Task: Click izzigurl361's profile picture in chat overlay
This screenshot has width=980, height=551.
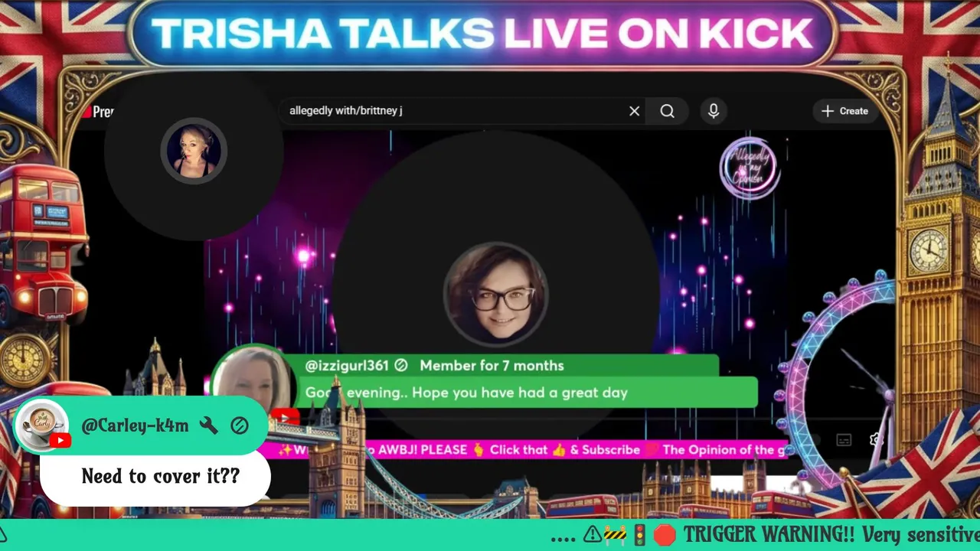Action: tap(251, 382)
